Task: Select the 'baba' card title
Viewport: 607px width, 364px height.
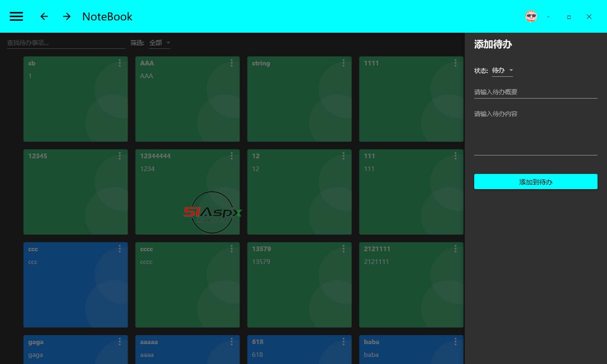Action: point(371,342)
